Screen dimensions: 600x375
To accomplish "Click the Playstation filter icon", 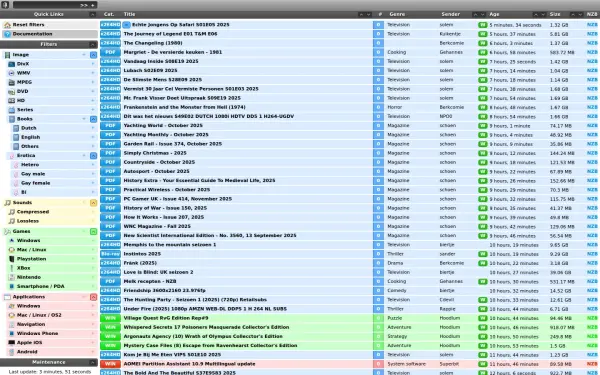I will 11,259.
